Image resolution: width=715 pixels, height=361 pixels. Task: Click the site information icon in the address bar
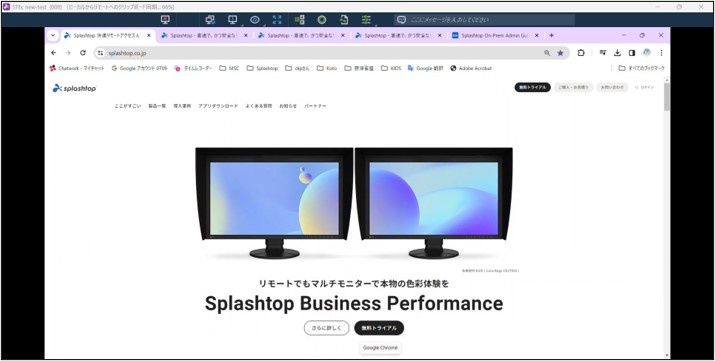pos(100,53)
